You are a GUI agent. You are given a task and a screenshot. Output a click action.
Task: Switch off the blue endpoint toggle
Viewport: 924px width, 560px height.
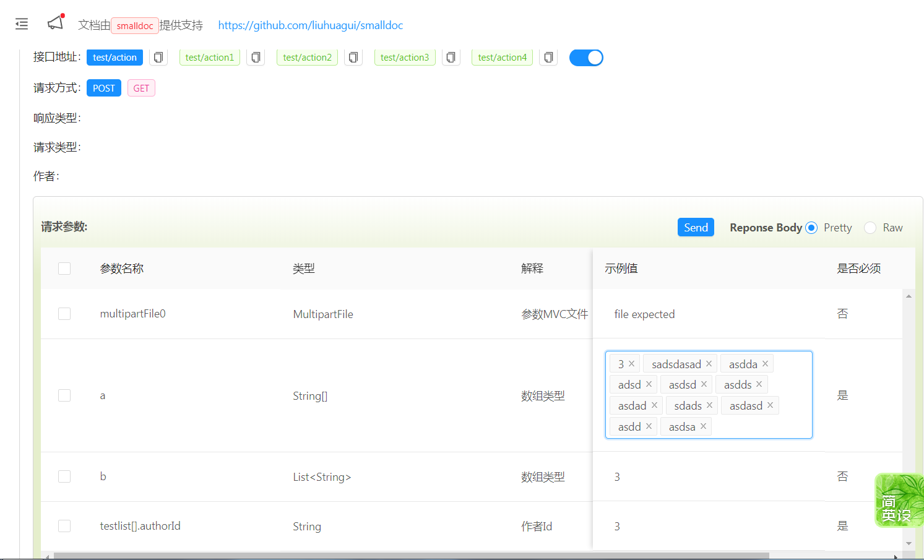click(586, 57)
